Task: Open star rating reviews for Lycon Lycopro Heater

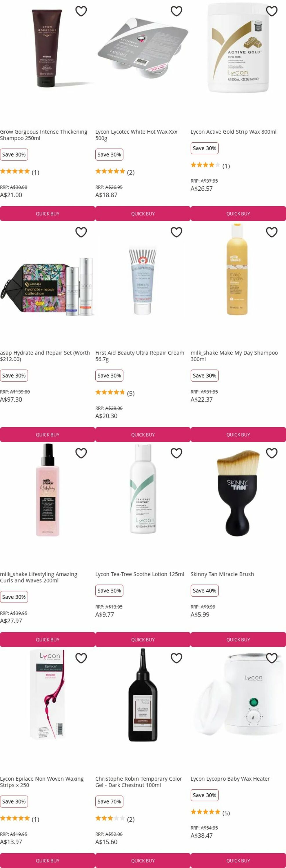Action: click(x=210, y=813)
